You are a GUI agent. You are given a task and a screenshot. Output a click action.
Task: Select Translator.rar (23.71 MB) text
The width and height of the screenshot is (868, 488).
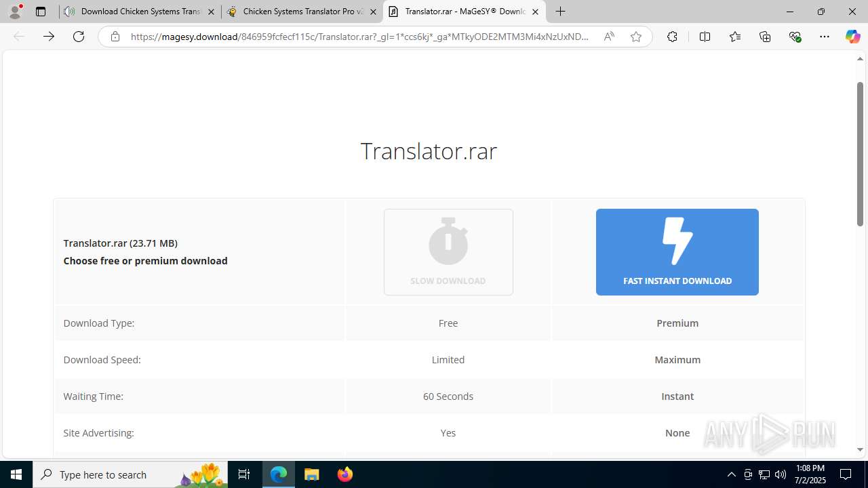(121, 243)
